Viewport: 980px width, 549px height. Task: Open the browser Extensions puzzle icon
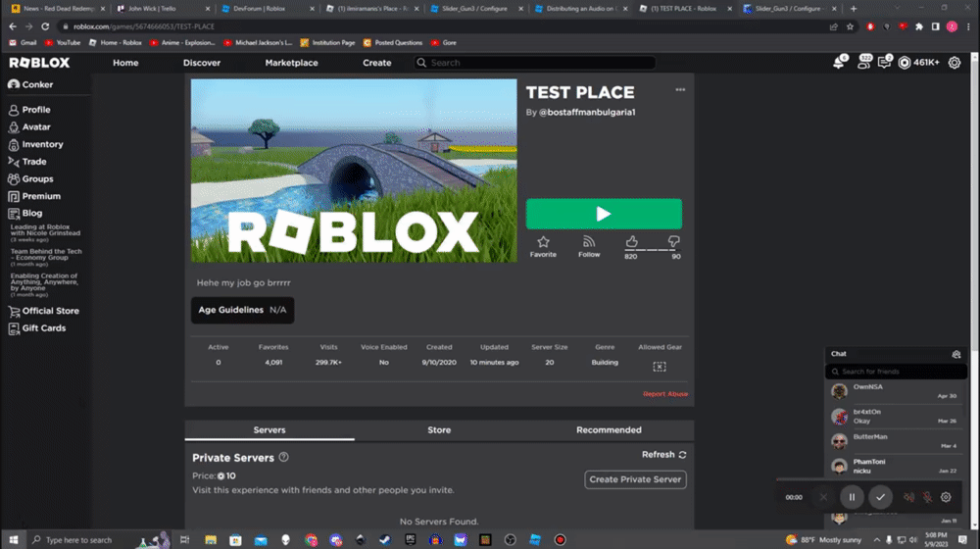(919, 26)
